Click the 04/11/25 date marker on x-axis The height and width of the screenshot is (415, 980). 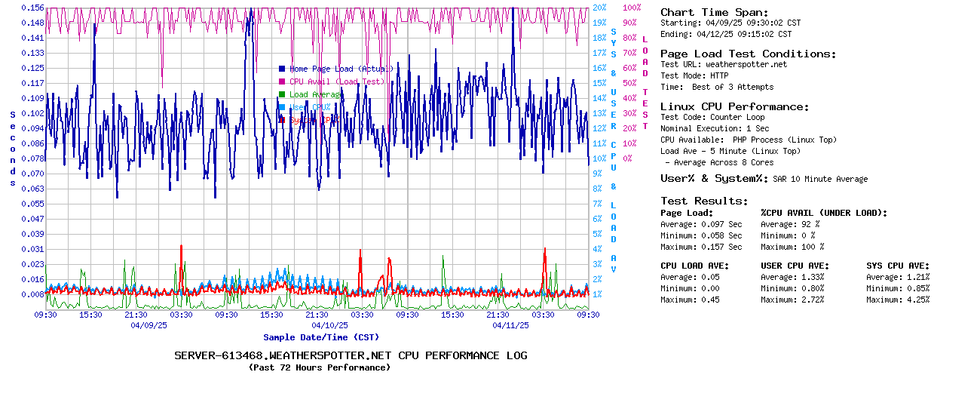click(x=510, y=325)
